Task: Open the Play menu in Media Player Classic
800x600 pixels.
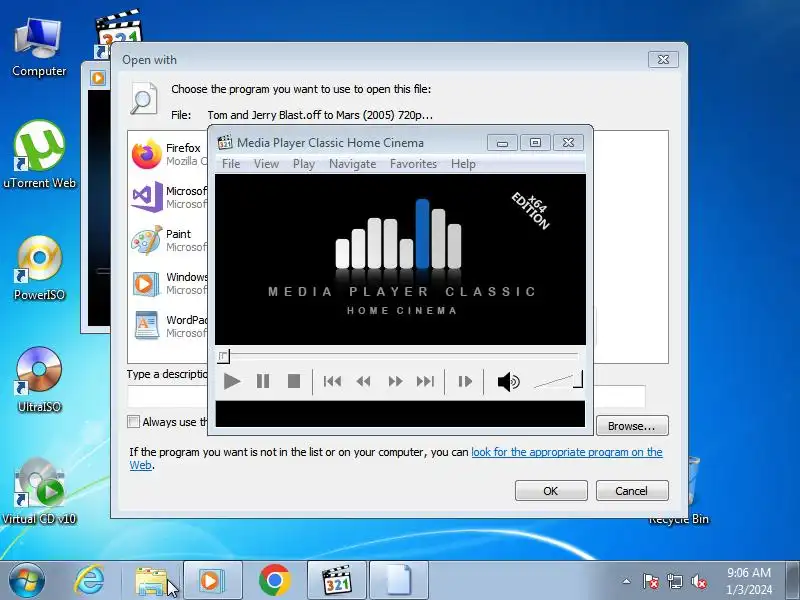Action: (304, 164)
